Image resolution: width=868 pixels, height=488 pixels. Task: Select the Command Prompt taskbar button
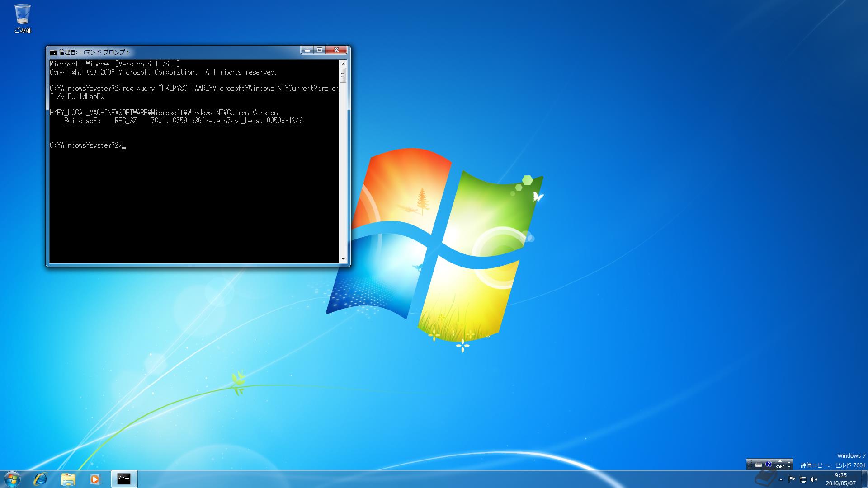click(124, 479)
